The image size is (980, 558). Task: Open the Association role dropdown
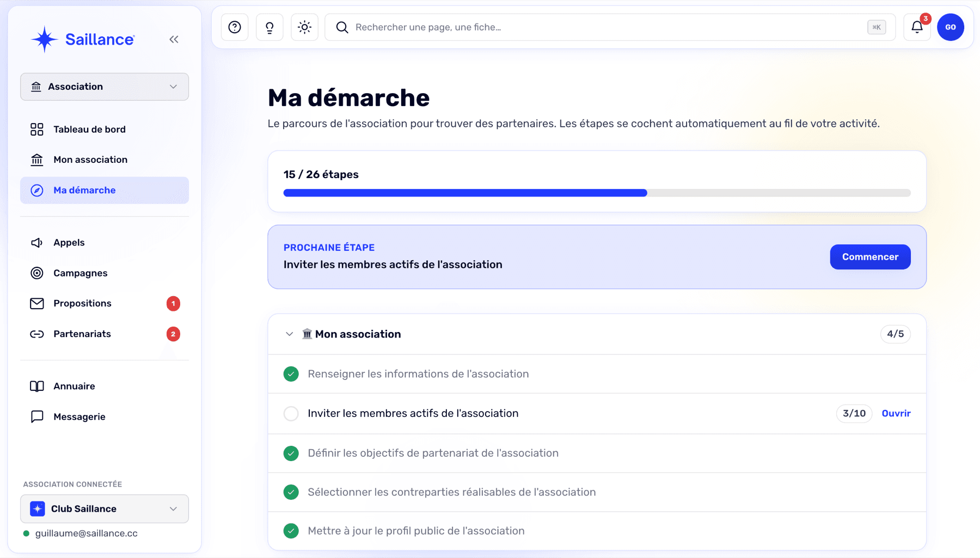pos(105,87)
